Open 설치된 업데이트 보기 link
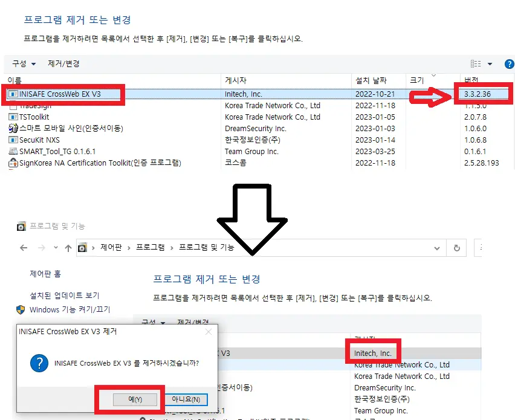Image resolution: width=515 pixels, height=420 pixels. [x=64, y=296]
